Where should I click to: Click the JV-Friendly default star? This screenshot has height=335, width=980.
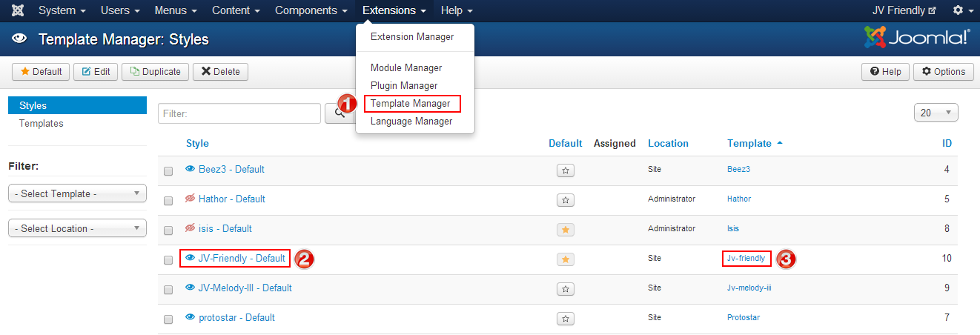click(x=566, y=259)
